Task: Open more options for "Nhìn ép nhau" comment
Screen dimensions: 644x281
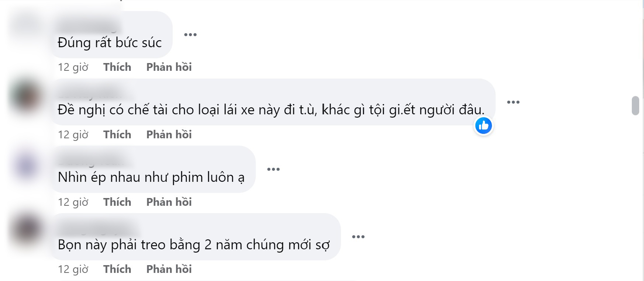Action: tap(273, 169)
